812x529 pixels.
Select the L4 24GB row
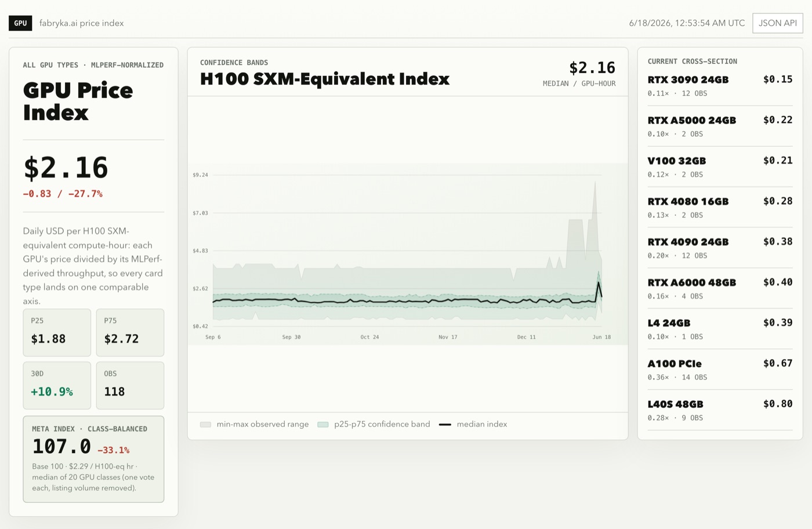click(x=720, y=329)
